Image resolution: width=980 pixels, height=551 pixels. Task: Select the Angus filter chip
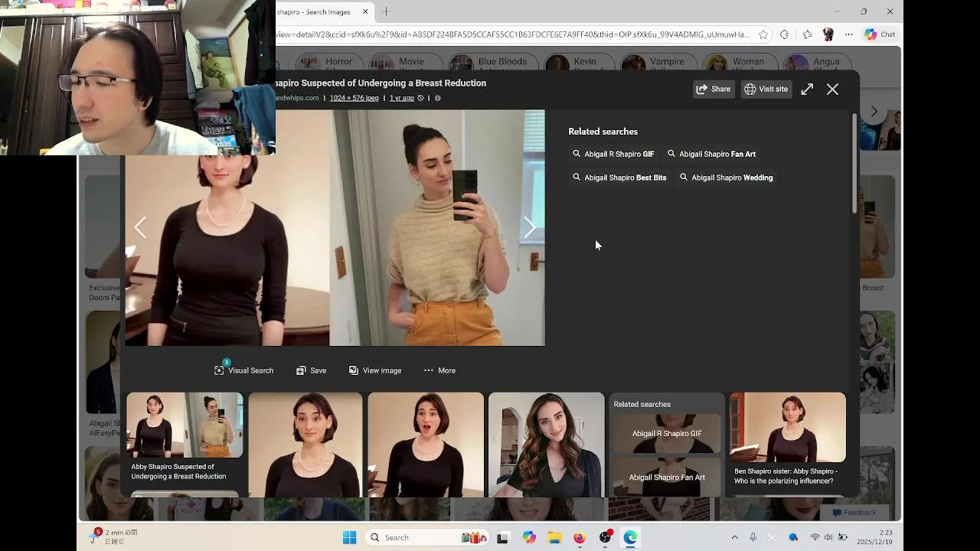coord(816,62)
